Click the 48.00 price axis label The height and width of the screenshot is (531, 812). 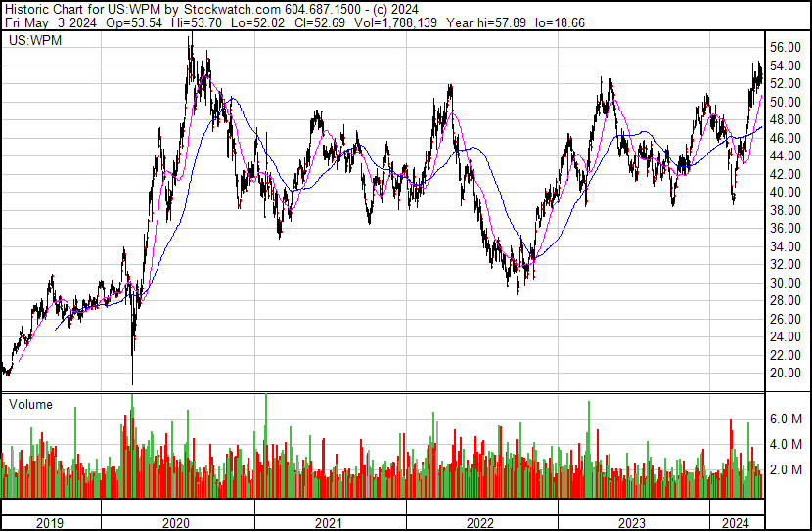click(x=785, y=120)
